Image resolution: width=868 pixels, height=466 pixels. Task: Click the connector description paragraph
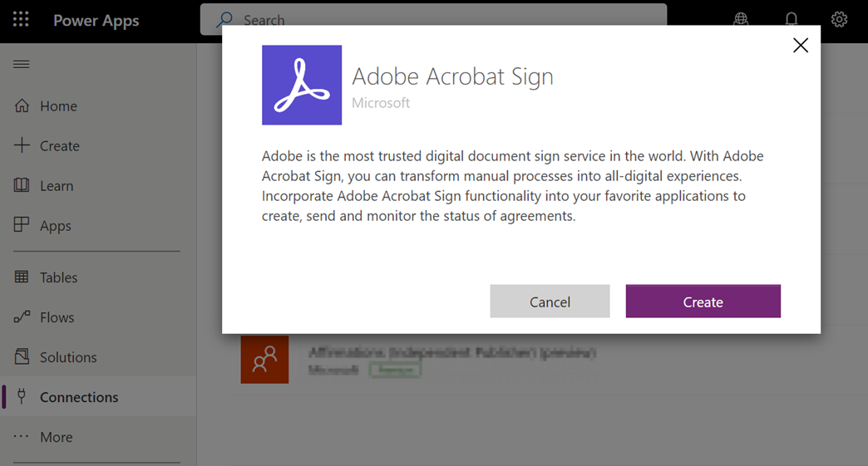coord(513,186)
